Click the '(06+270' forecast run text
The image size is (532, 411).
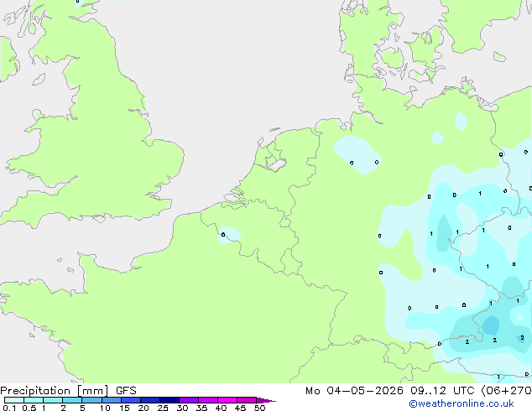pos(506,391)
